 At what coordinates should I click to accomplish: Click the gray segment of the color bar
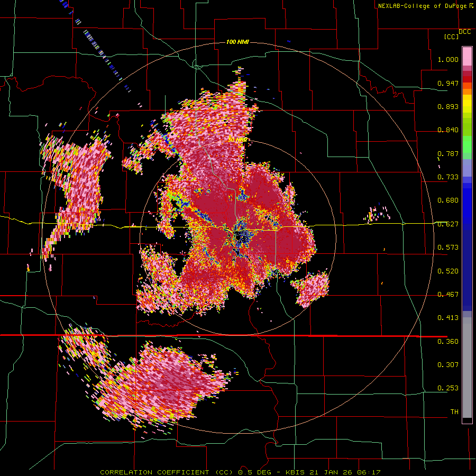pos(467,368)
